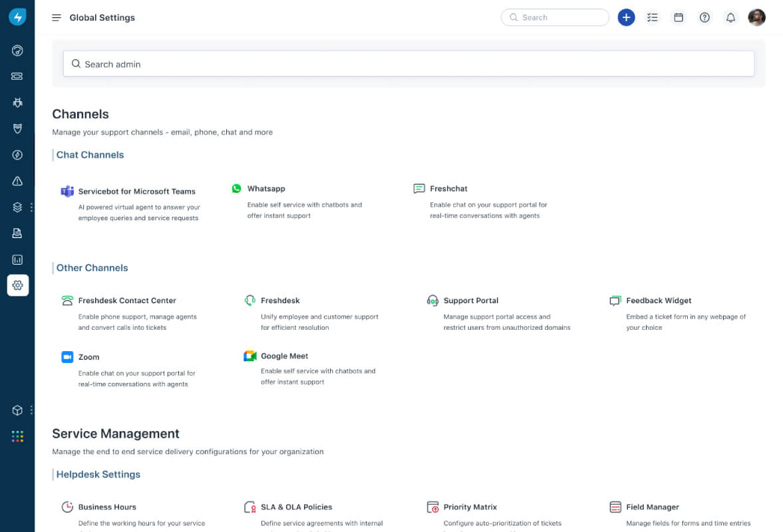Open the Whatsapp channel settings
Screen dimensions: 783x532
[266, 189]
